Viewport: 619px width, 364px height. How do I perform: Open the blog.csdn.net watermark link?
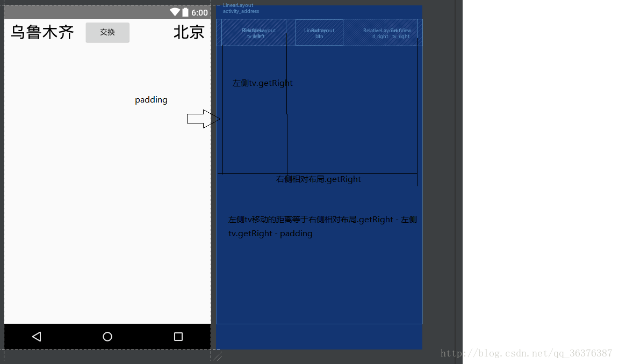point(526,353)
